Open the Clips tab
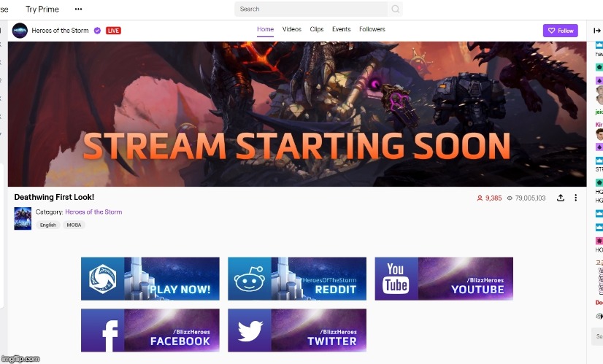 (x=316, y=30)
